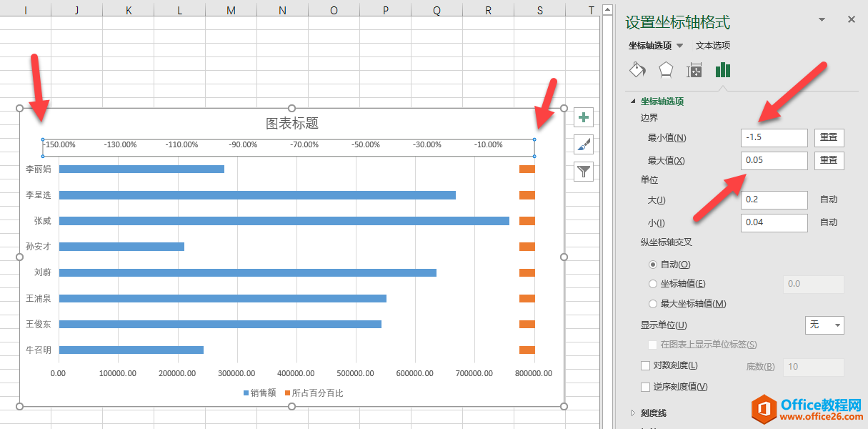The image size is (868, 429).
Task: Click the 图表标题 chart title
Action: coord(292,123)
